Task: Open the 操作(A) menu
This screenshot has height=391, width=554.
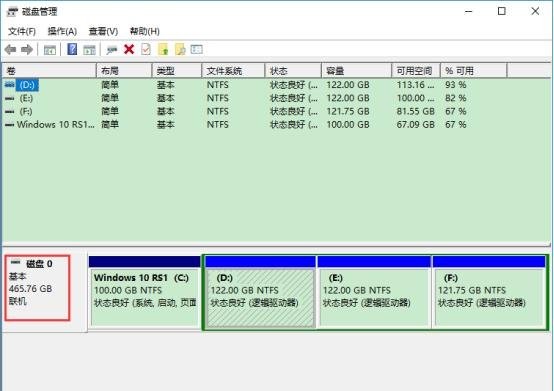Action: click(x=62, y=31)
